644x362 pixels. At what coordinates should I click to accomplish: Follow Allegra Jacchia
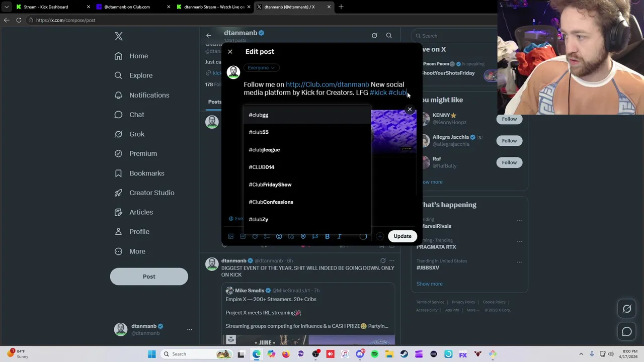click(509, 141)
